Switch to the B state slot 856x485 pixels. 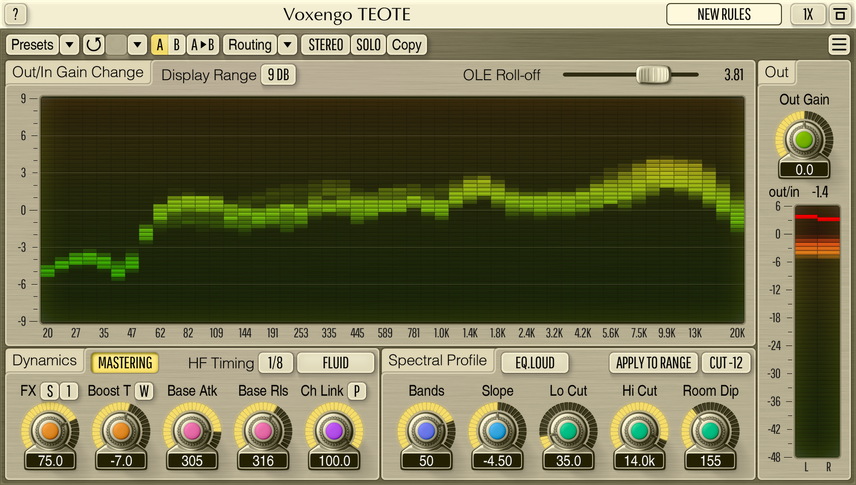tap(177, 45)
